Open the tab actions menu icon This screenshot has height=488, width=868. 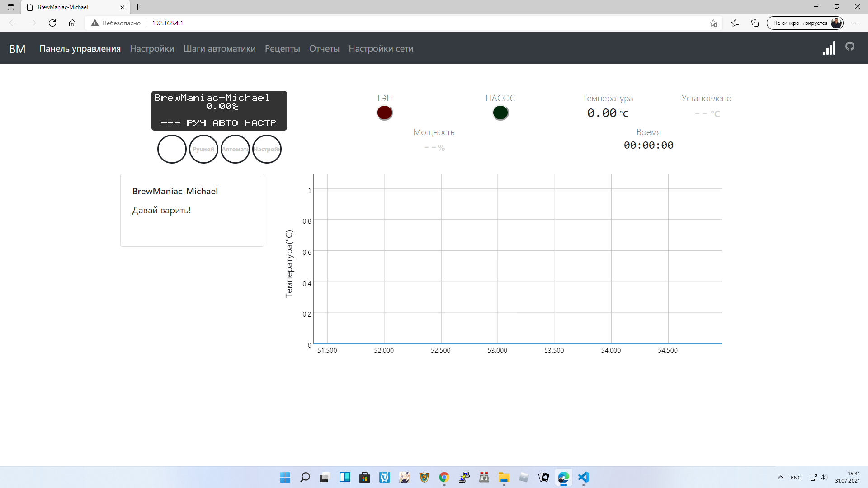point(11,7)
